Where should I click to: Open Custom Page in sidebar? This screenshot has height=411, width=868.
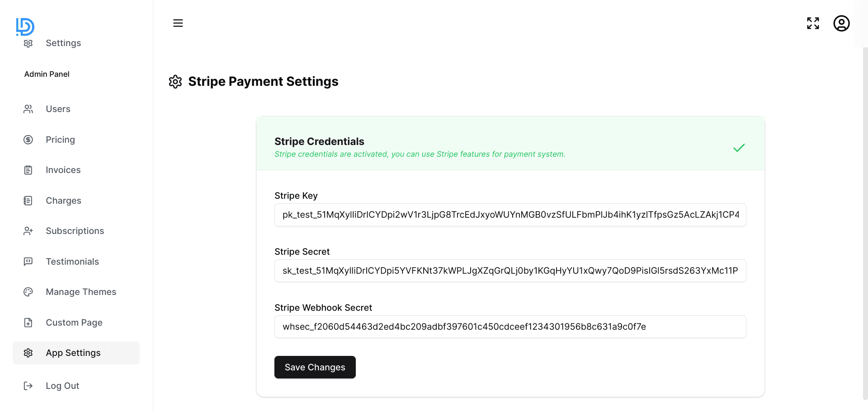[74, 322]
